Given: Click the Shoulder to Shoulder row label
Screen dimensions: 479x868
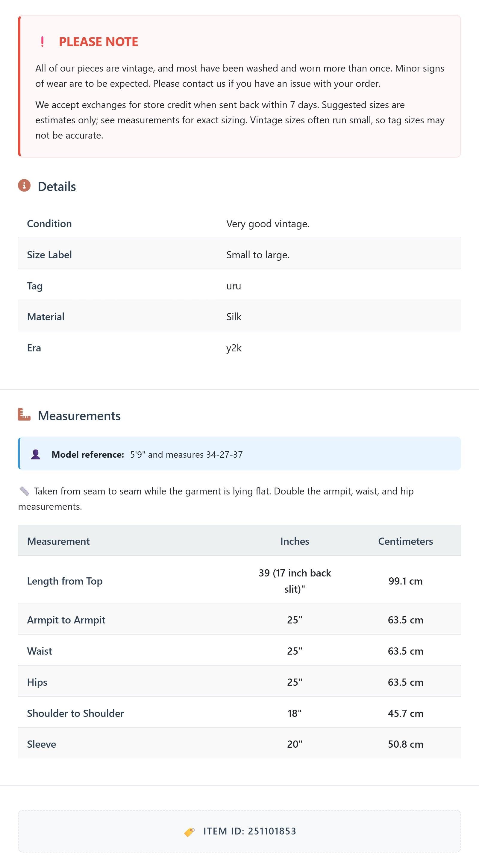Looking at the screenshot, I should [75, 713].
